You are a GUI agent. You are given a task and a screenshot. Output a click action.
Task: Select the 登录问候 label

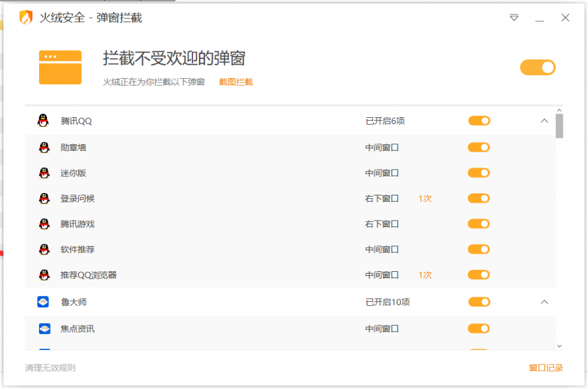tap(78, 198)
